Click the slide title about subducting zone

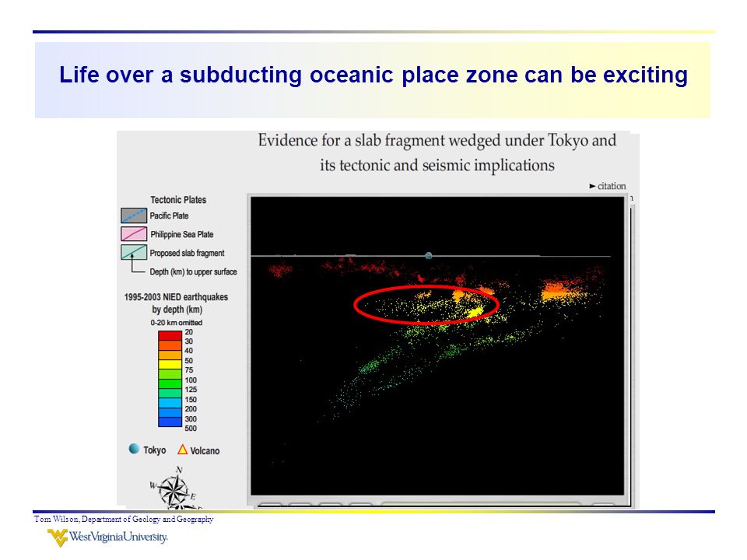click(x=373, y=75)
